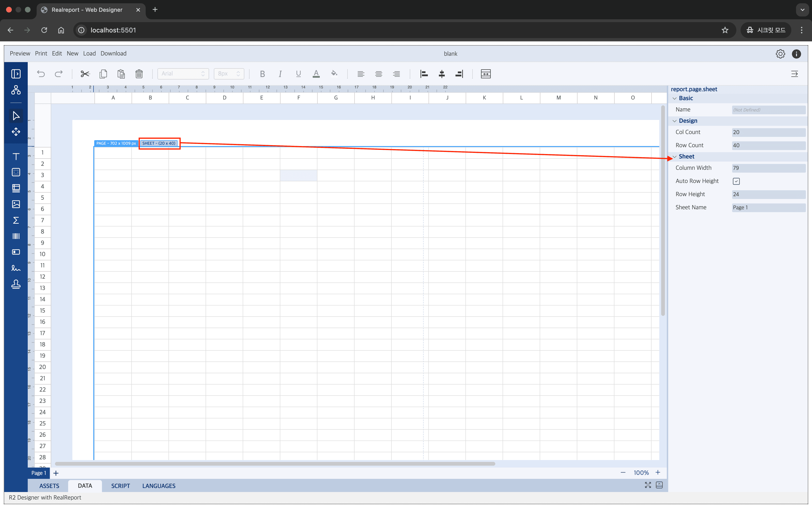
Task: Zoom in with the plus button
Action: (x=658, y=472)
